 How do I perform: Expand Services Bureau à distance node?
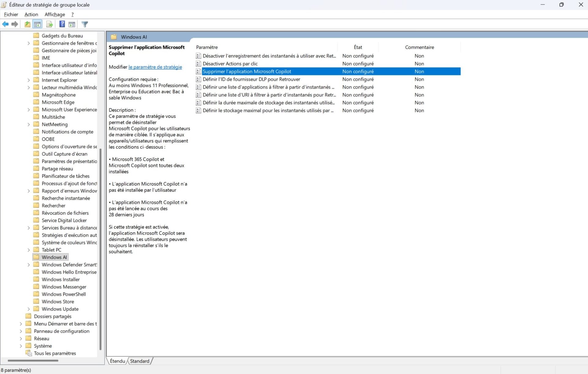click(28, 228)
